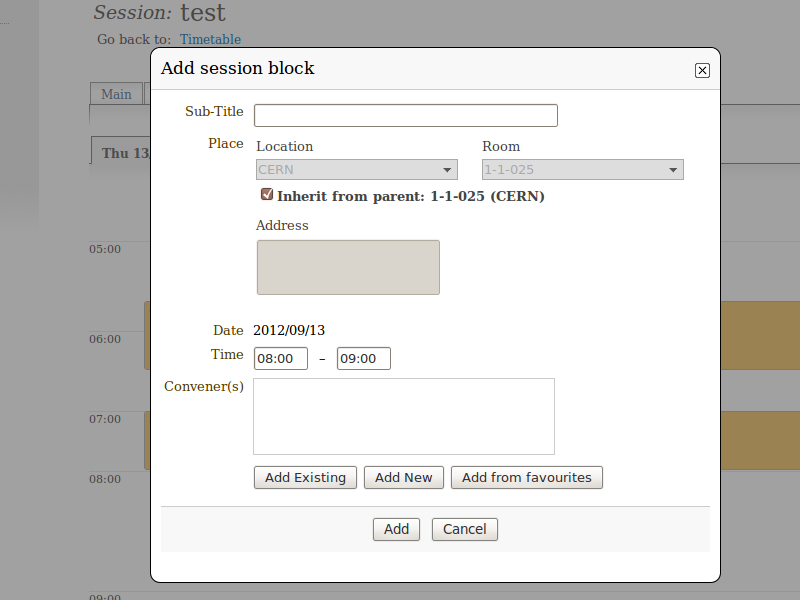Close the Add session block dialog

point(702,70)
